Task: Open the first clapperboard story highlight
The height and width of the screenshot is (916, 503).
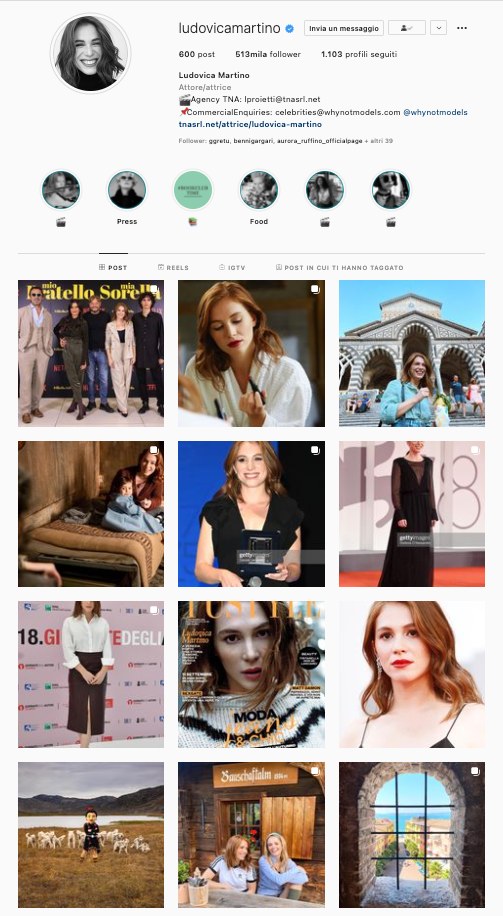Action: click(61, 190)
